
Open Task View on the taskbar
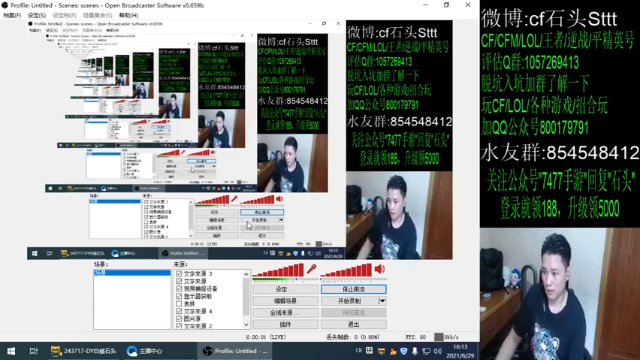coord(33,351)
